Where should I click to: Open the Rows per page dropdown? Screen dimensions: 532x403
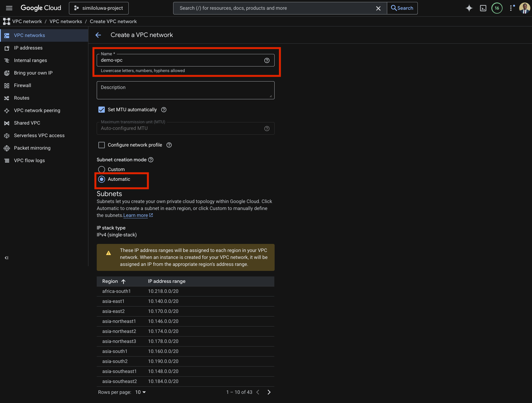coord(140,392)
